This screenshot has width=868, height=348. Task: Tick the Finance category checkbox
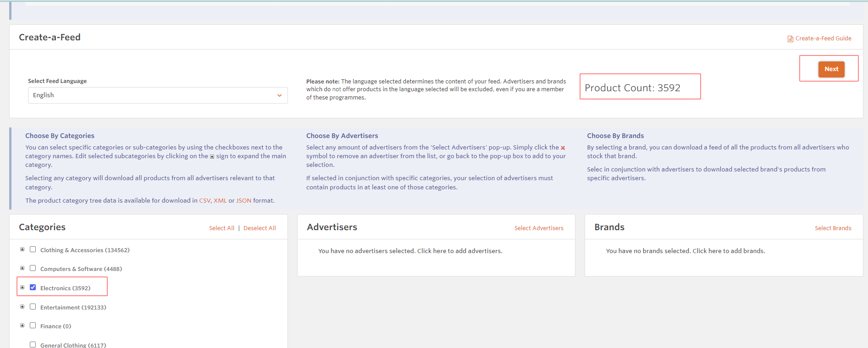[33, 326]
